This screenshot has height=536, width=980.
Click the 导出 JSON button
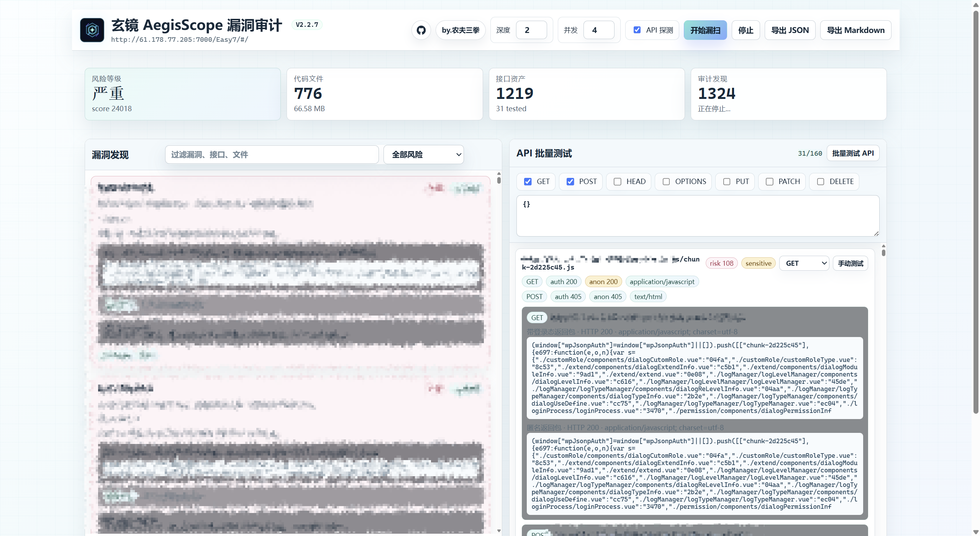click(x=790, y=30)
